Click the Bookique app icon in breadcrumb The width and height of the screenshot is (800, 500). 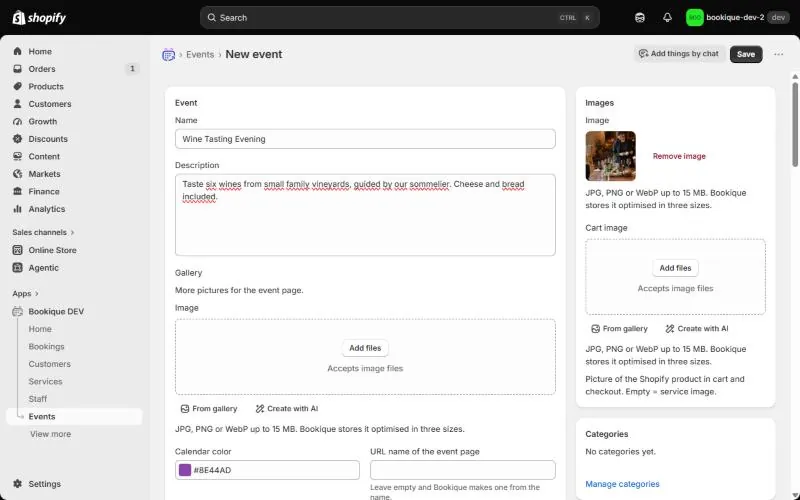click(168, 55)
